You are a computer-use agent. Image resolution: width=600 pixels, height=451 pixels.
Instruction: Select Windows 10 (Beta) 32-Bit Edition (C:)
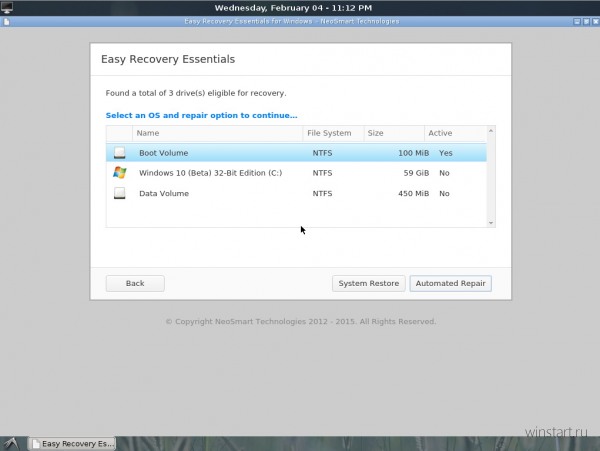tap(296, 173)
